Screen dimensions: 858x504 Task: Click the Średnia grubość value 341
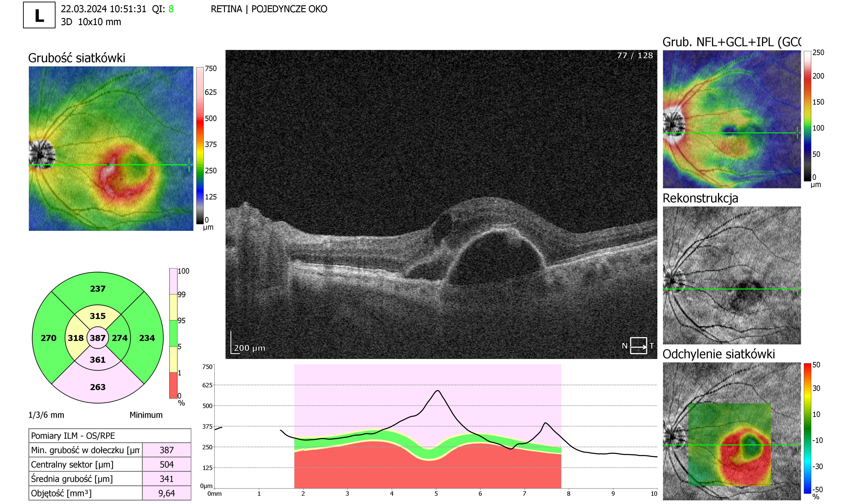point(167,478)
